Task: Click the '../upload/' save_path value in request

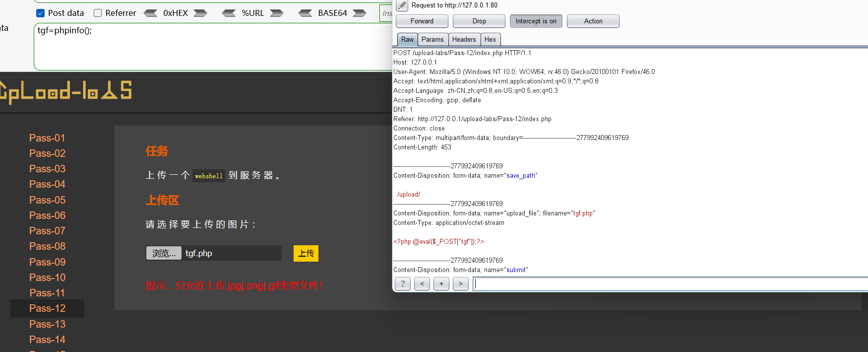Action: point(407,194)
